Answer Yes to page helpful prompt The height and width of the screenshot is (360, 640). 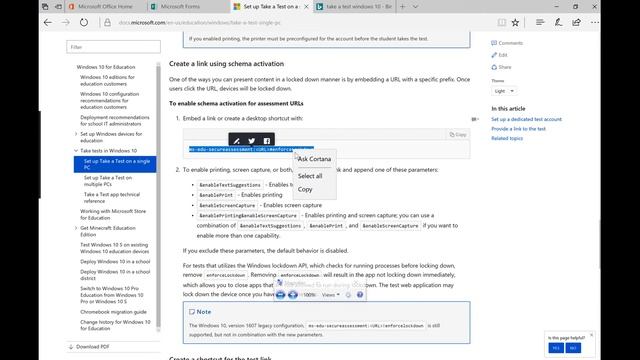(x=556, y=348)
